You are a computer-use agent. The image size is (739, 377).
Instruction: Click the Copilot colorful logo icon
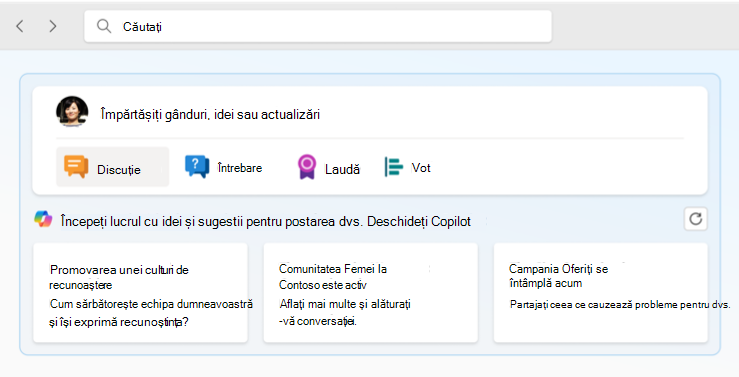pos(43,219)
